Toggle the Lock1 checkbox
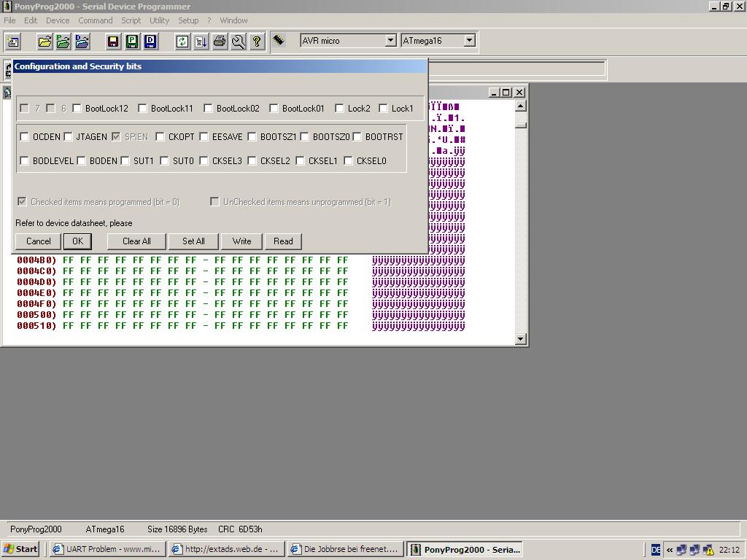Screen dimensions: 747x560 (x=383, y=109)
